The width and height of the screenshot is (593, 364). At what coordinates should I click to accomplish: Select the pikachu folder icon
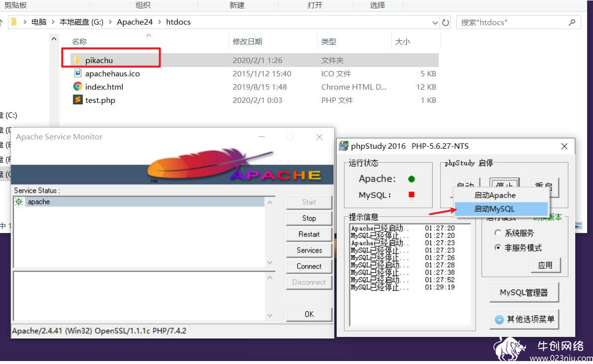[77, 60]
